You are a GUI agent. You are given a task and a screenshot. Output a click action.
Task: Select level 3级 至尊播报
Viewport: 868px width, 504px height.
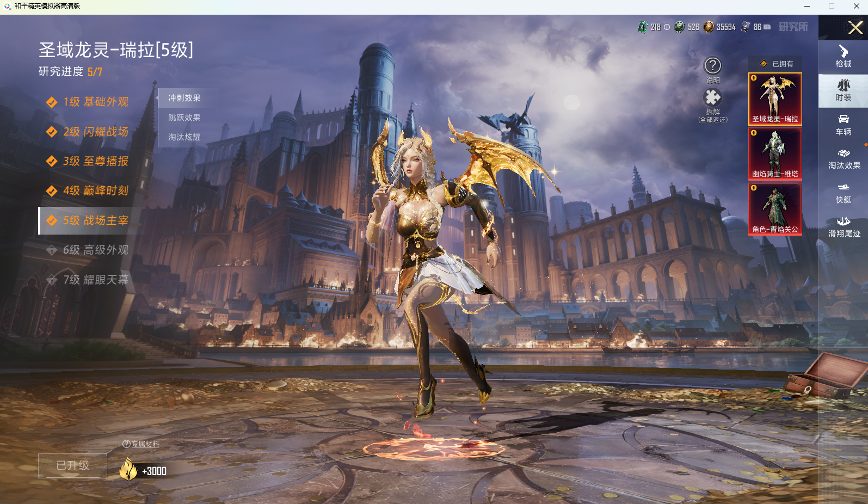[96, 161]
